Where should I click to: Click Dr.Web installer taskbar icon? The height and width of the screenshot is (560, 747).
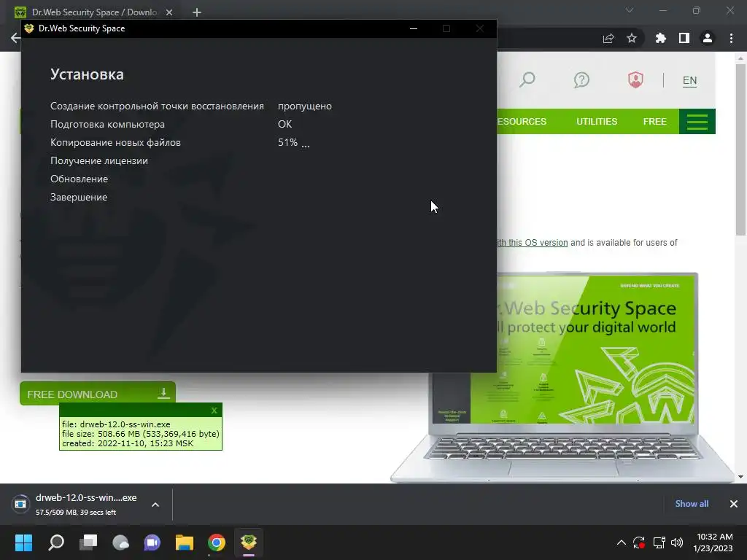(x=249, y=542)
